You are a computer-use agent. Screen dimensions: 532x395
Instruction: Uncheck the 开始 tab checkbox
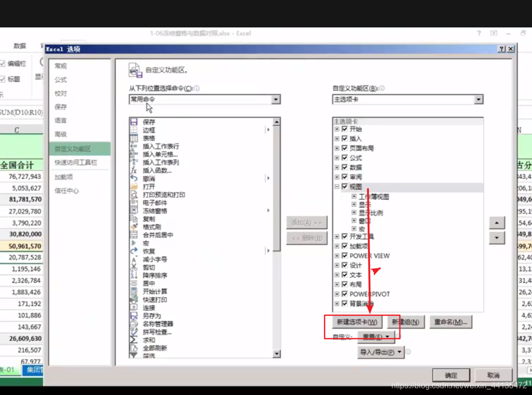pos(345,129)
